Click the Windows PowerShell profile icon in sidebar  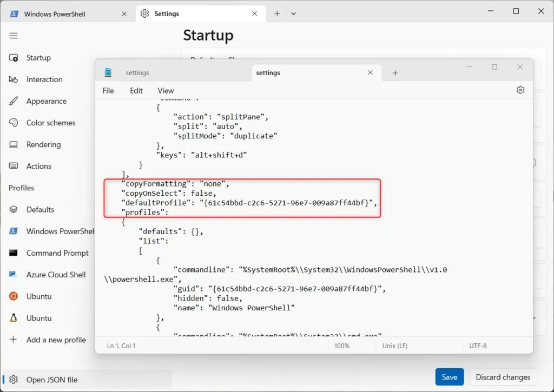pos(14,231)
